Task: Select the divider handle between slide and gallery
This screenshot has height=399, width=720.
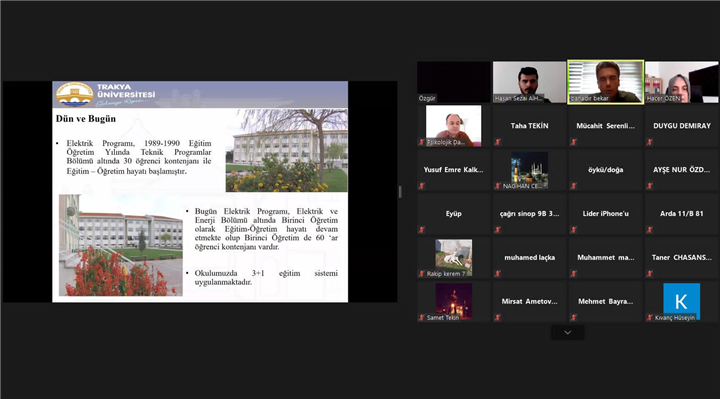Action: 400,192
